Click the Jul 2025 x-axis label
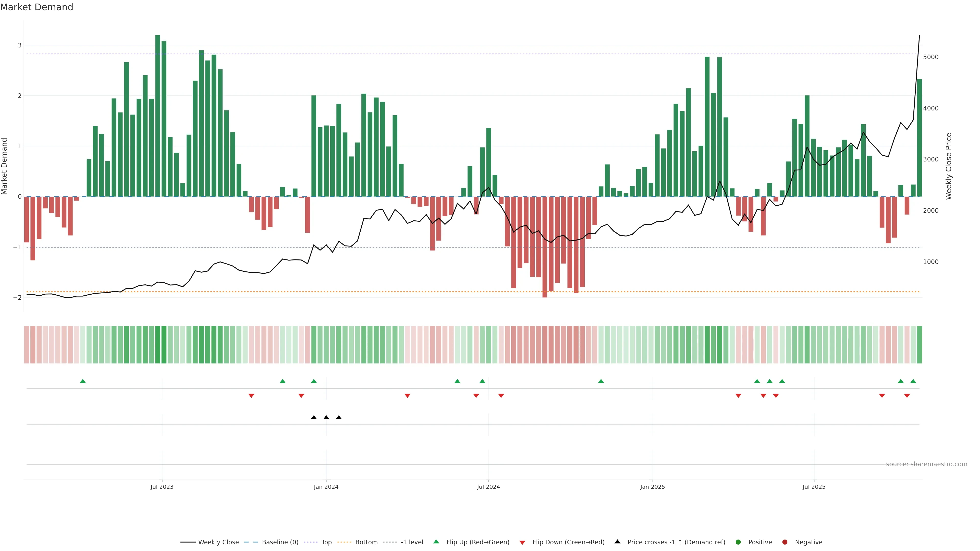 [814, 487]
